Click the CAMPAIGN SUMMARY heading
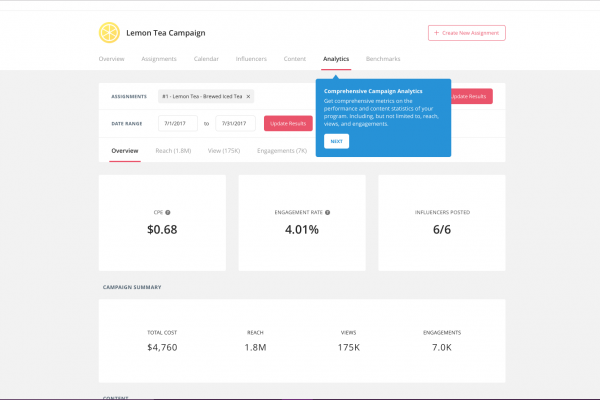 point(132,287)
